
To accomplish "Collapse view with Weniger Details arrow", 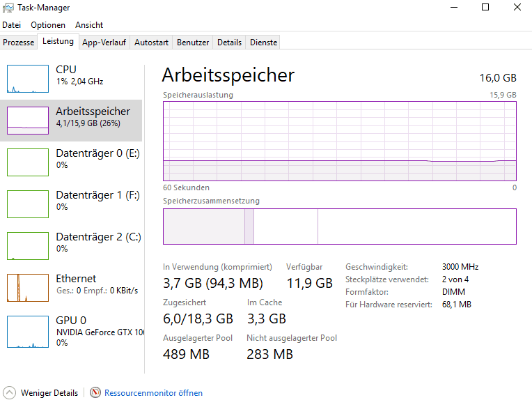I will [x=10, y=393].
